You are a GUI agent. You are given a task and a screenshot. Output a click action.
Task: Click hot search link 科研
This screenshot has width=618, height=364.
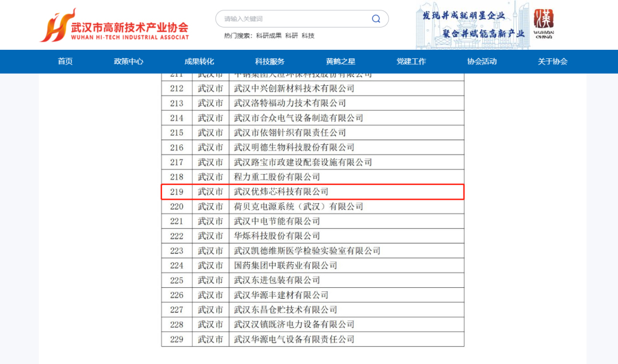(x=292, y=35)
